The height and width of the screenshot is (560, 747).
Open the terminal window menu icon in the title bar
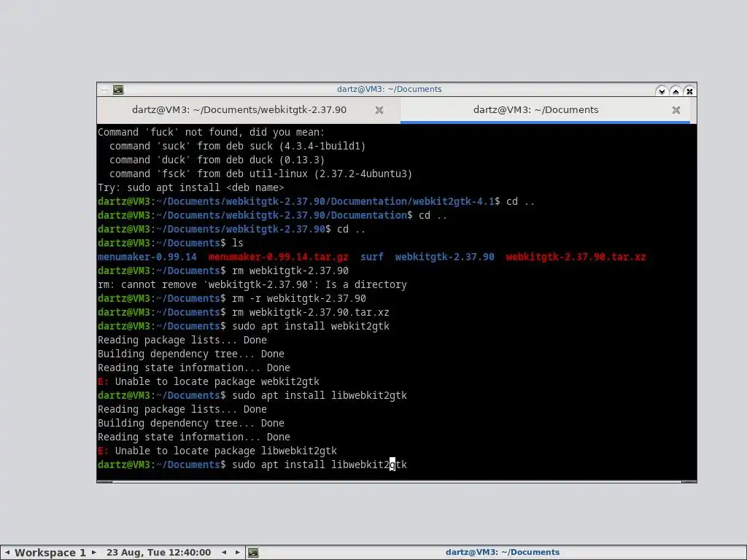click(118, 90)
